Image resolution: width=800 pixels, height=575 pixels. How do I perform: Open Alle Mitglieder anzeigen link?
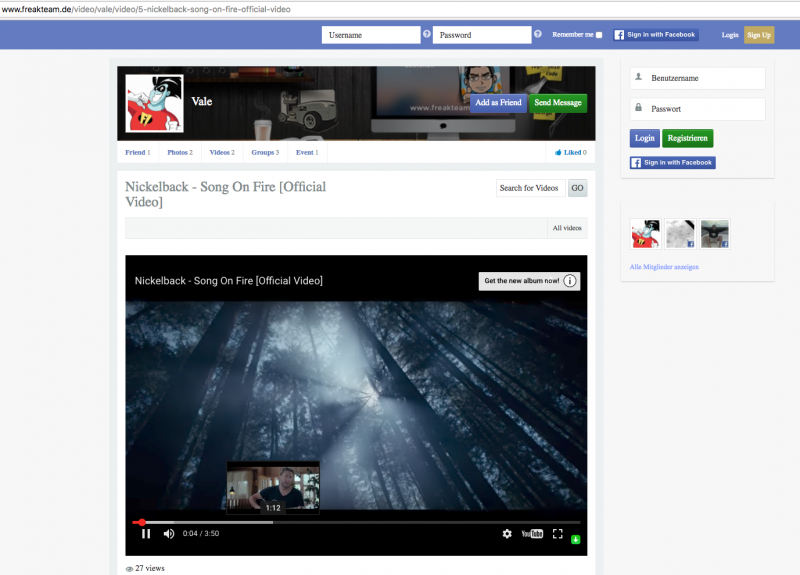tap(664, 267)
